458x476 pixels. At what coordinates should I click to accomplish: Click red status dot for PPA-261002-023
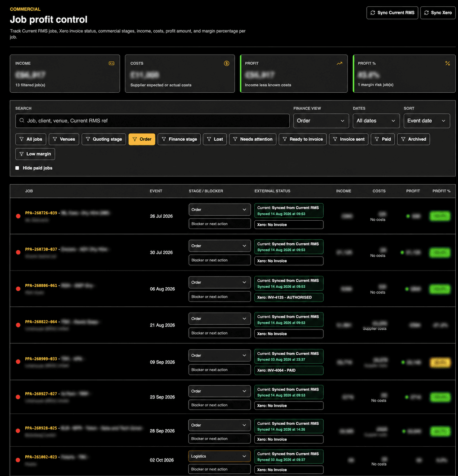click(x=18, y=460)
